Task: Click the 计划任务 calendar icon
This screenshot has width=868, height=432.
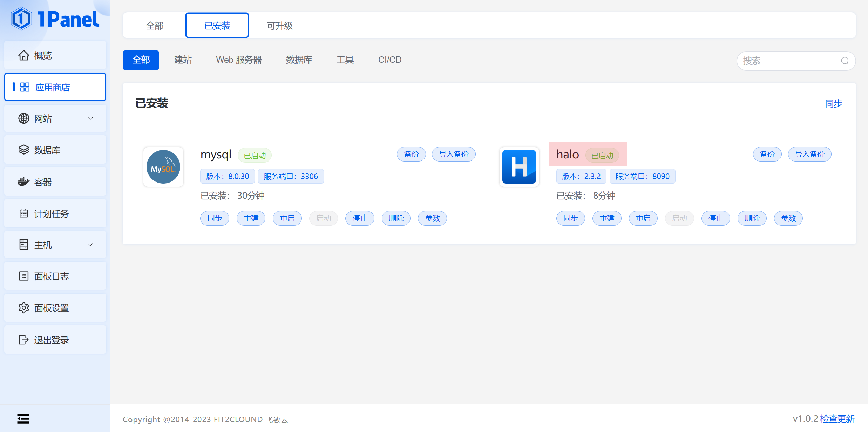Action: (23, 213)
